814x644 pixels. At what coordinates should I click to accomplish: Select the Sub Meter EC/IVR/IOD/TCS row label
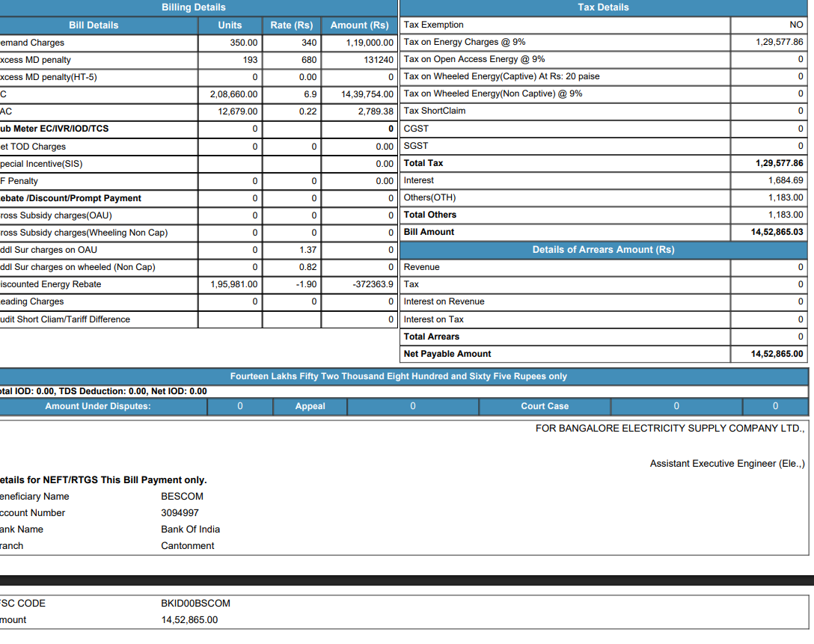pos(54,128)
